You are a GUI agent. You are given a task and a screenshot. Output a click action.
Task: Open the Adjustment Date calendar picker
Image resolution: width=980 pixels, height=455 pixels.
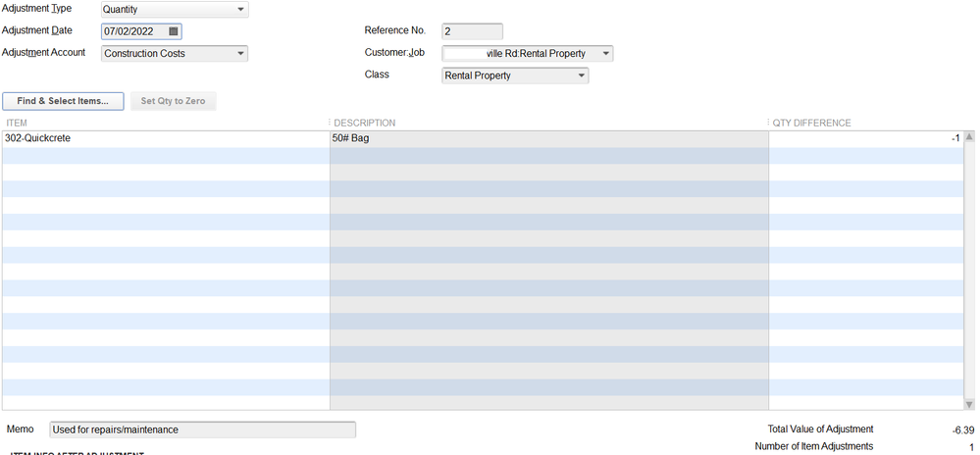click(174, 31)
